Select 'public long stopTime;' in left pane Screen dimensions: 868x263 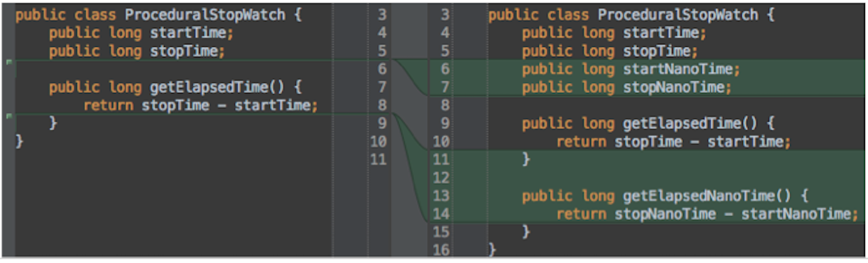(137, 51)
